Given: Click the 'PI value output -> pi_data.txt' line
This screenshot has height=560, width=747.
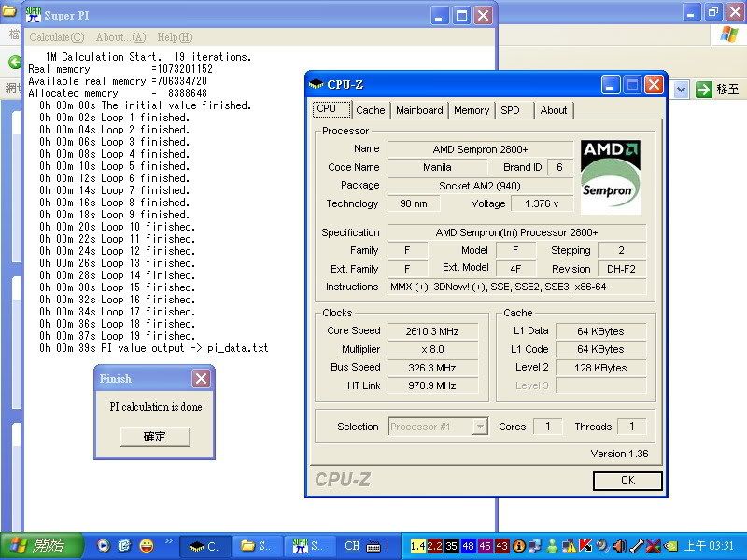Looking at the screenshot, I should pos(153,348).
